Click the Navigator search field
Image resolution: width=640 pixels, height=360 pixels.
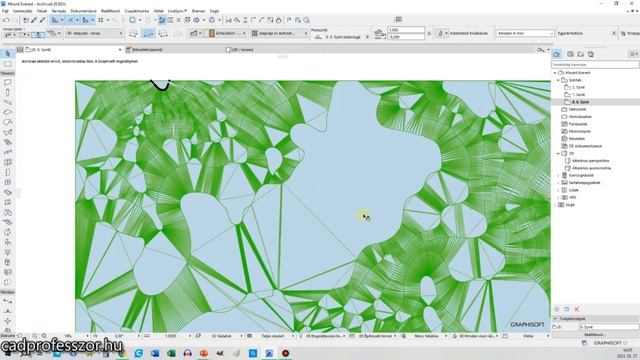coord(595,64)
